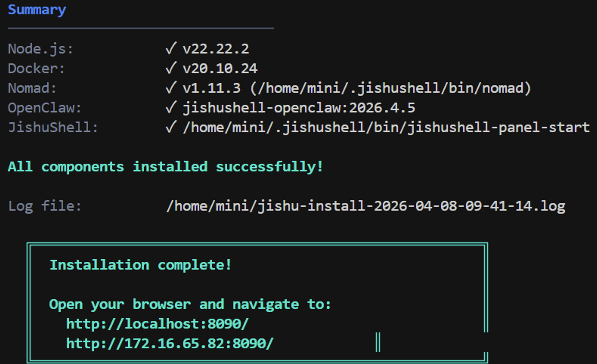Open the http://localhost:8090/ link
This screenshot has height=364, width=597.
[157, 324]
